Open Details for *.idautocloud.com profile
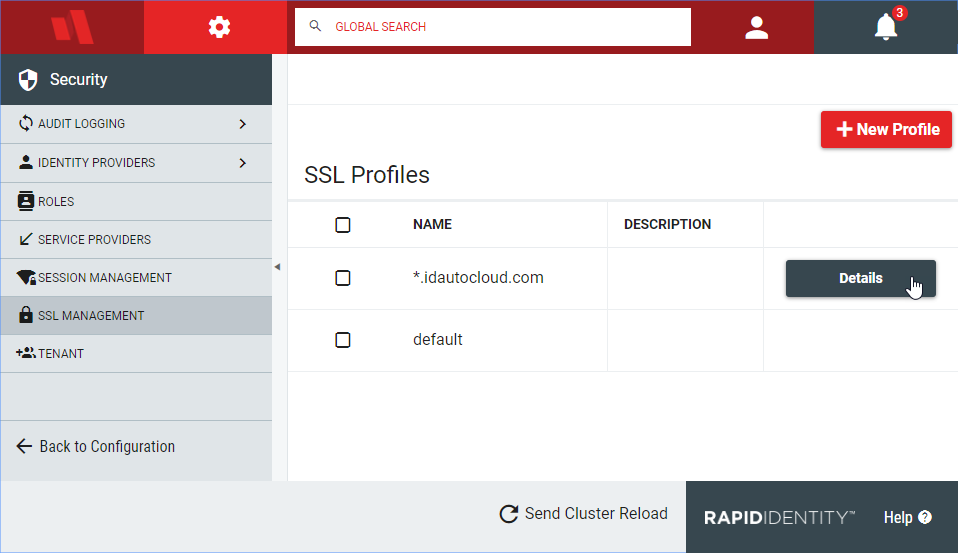The image size is (958, 553). click(860, 279)
